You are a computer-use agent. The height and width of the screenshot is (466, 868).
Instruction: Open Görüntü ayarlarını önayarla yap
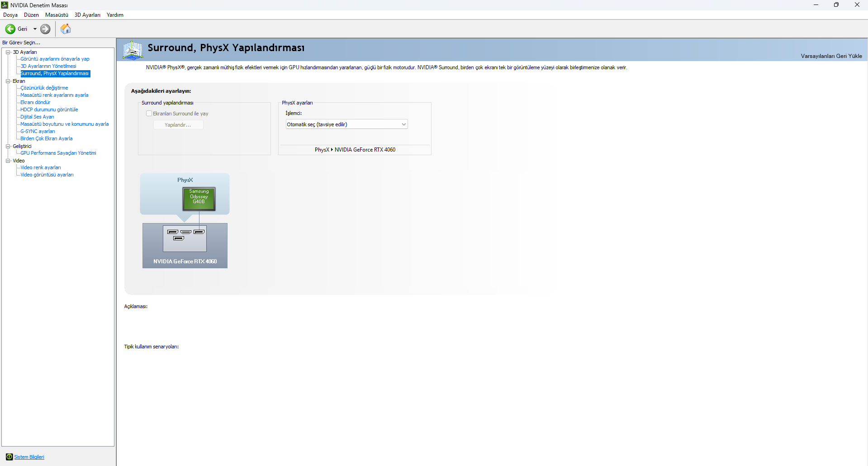click(55, 59)
